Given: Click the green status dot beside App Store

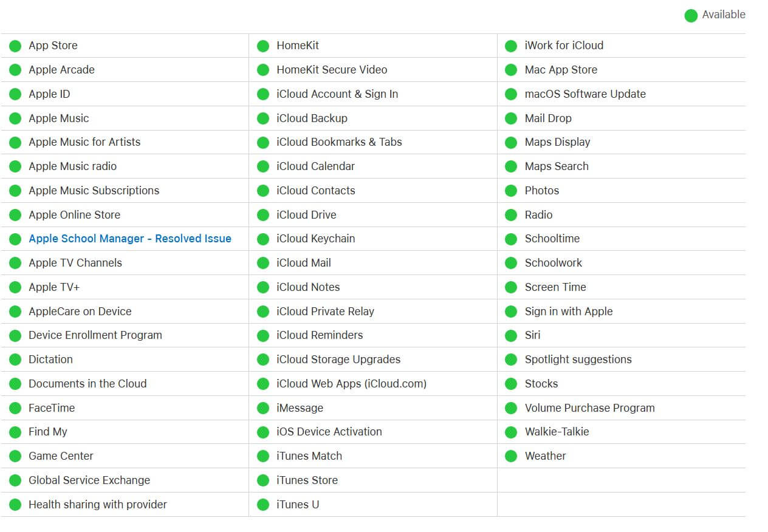Looking at the screenshot, I should point(15,46).
